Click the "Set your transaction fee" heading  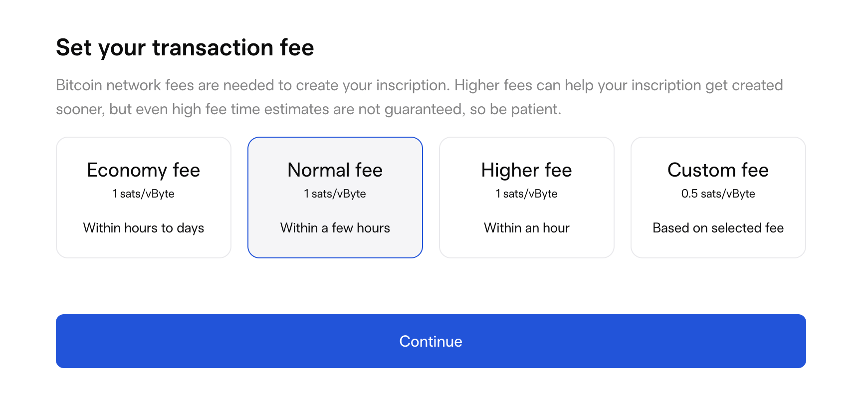185,48
